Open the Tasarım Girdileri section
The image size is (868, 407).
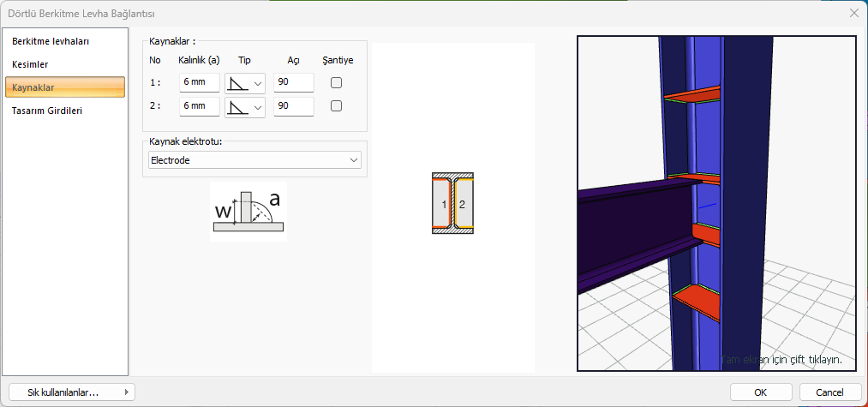(x=47, y=111)
